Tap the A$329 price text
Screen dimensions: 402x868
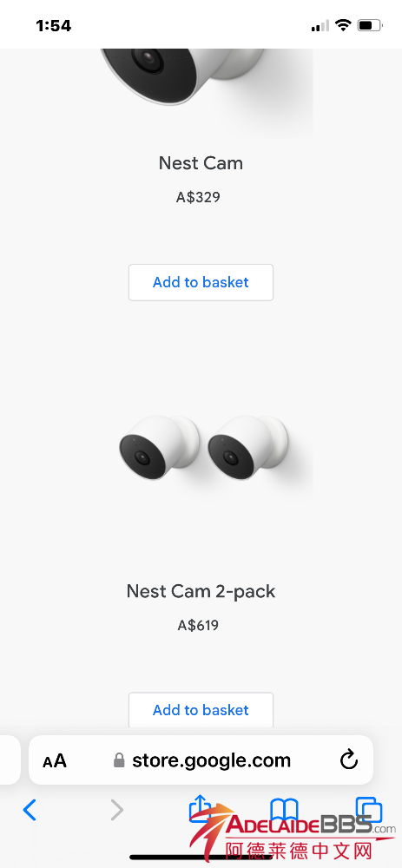198,197
